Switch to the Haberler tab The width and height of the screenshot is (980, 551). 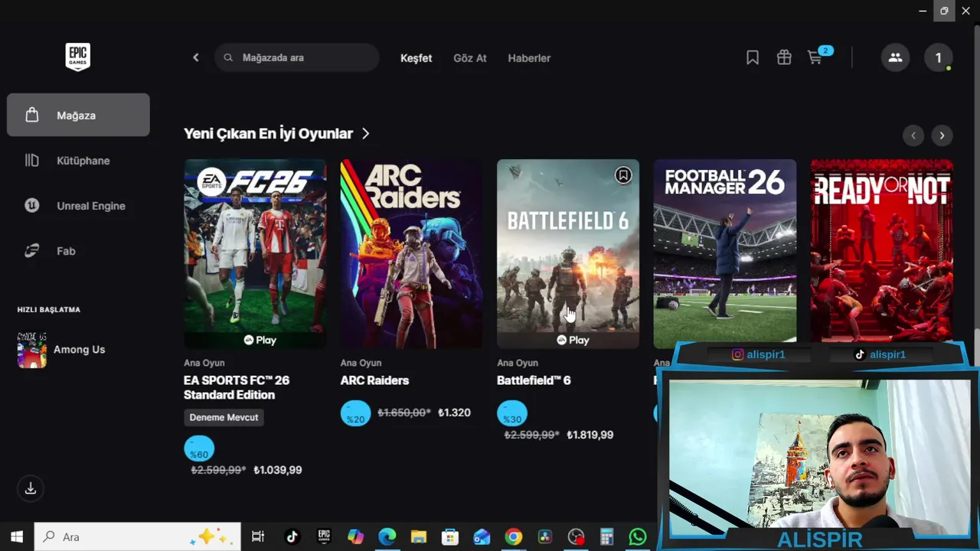(529, 58)
